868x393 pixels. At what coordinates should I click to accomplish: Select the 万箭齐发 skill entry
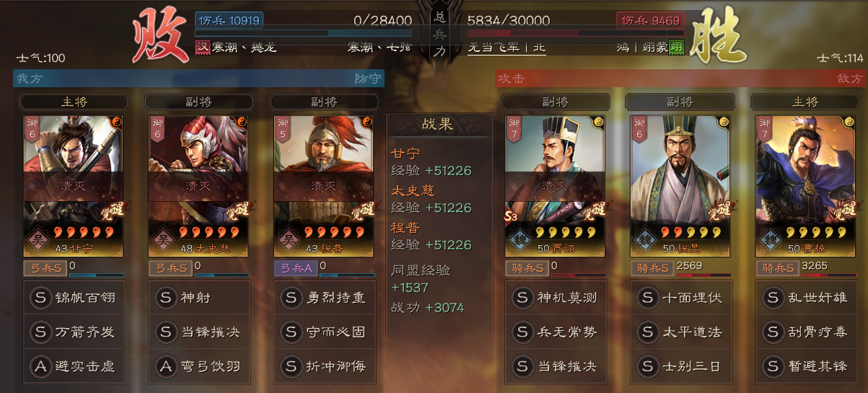pos(74,332)
